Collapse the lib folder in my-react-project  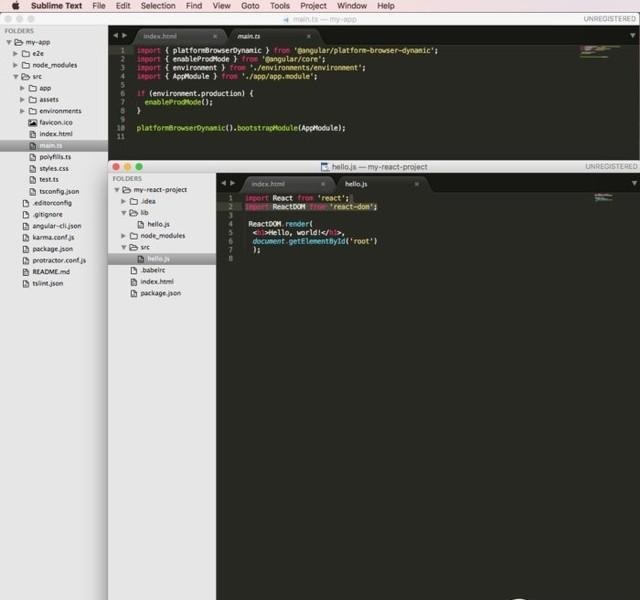pos(123,213)
